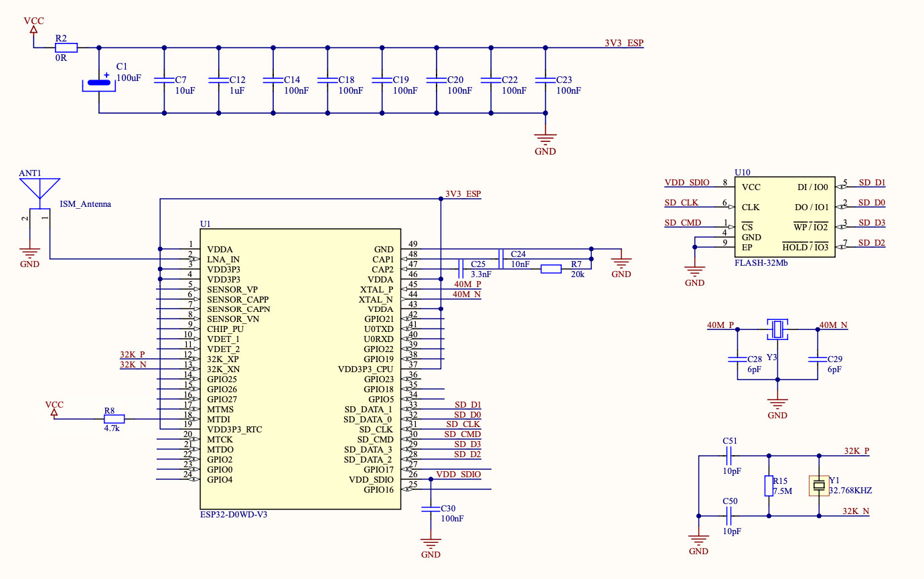Select the ANT1 antenna symbol
The image size is (924, 579).
click(x=39, y=194)
